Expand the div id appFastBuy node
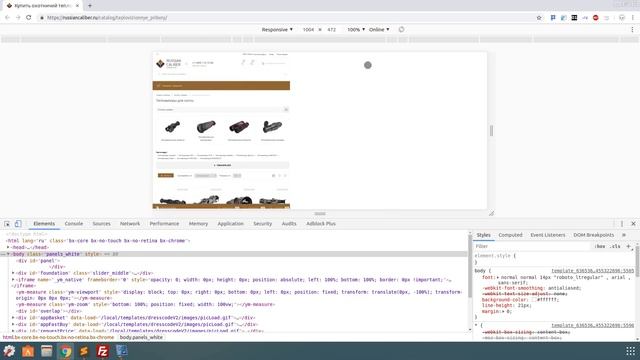 pyautogui.click(x=13, y=324)
